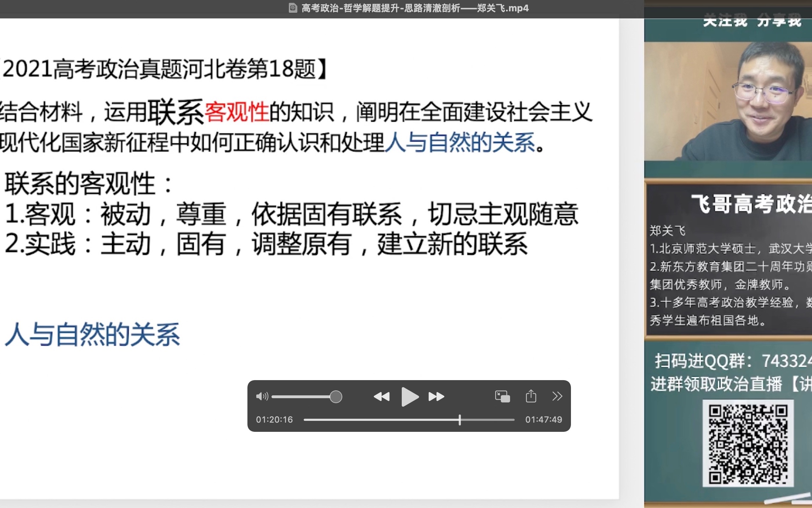Click the line 3.十多年高考政治教学经验
Screen dimensions: 812x508
[x=731, y=302]
